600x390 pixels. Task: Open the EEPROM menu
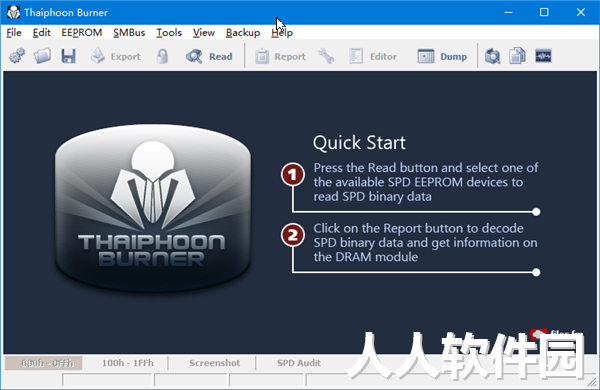pyautogui.click(x=82, y=33)
